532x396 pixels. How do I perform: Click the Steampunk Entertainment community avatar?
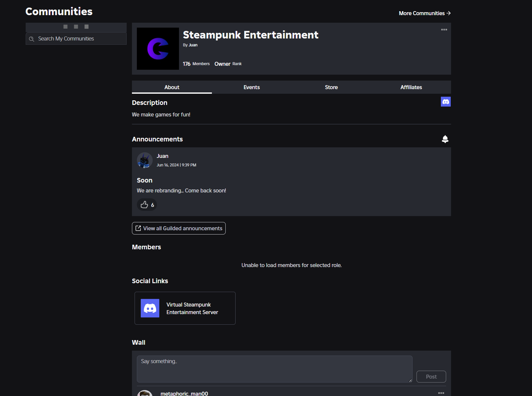pos(158,49)
